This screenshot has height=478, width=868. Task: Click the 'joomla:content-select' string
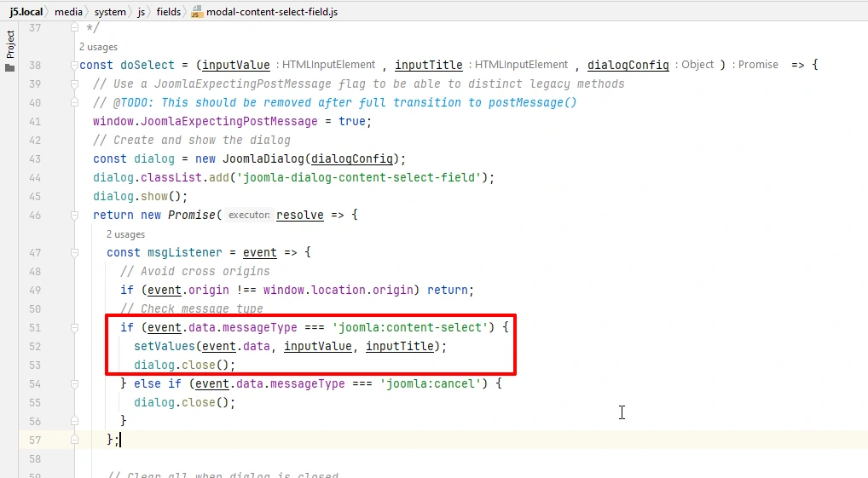click(409, 328)
